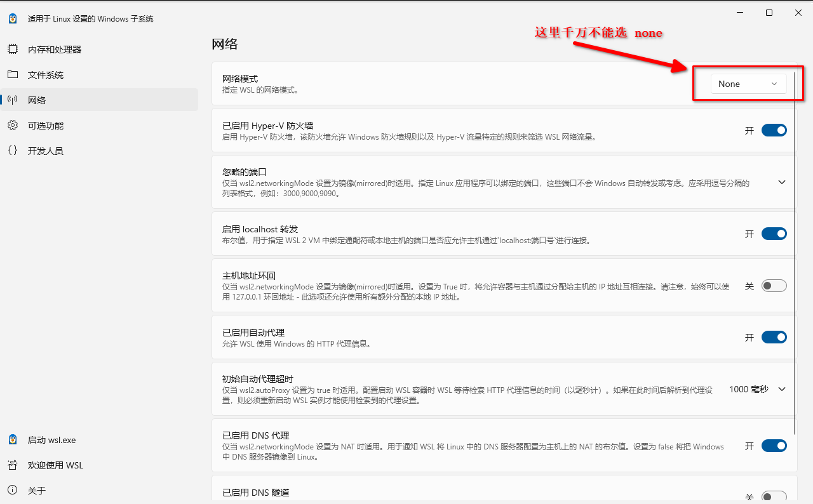This screenshot has height=504, width=813.
Task: Enable the 主机地址环回 switch
Action: (x=774, y=286)
